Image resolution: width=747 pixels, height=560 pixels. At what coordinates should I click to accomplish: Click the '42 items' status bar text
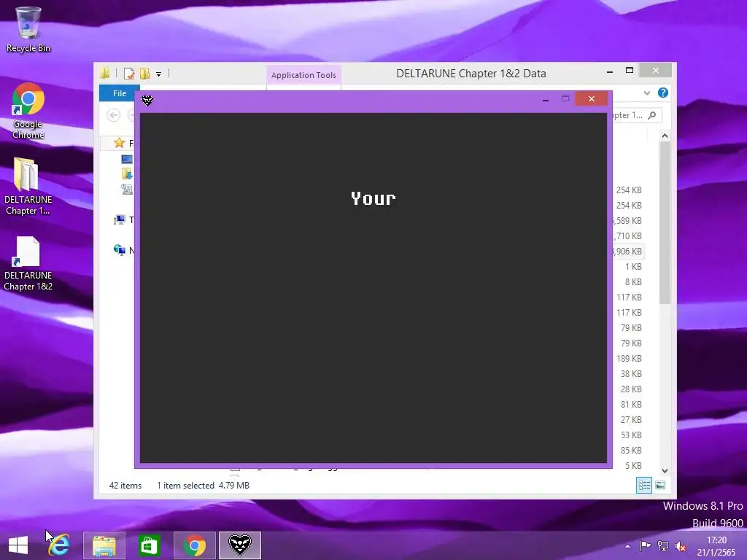[125, 485]
